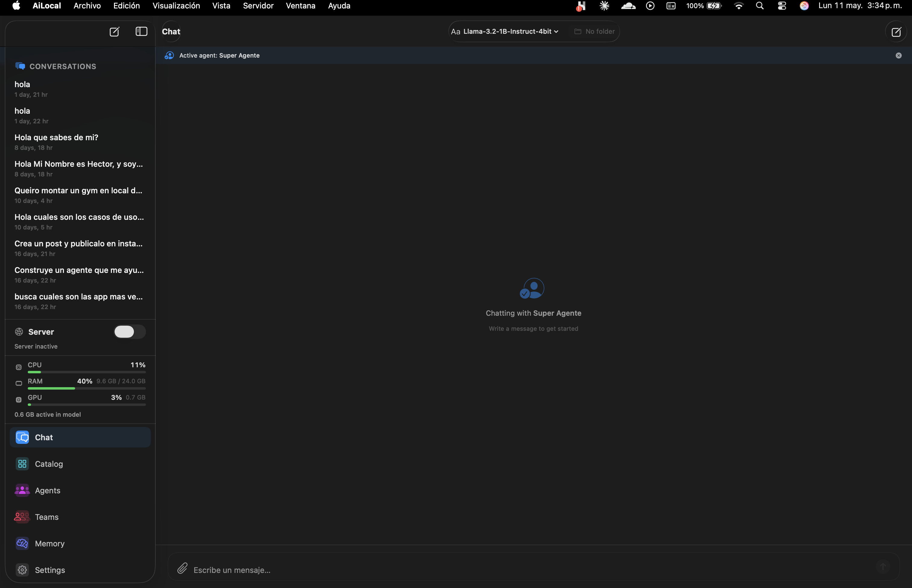
Task: Open the Teams section
Action: pyautogui.click(x=80, y=517)
